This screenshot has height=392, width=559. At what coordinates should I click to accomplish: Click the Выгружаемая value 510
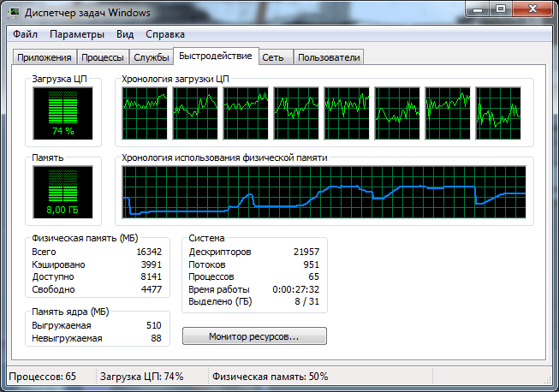(153, 325)
